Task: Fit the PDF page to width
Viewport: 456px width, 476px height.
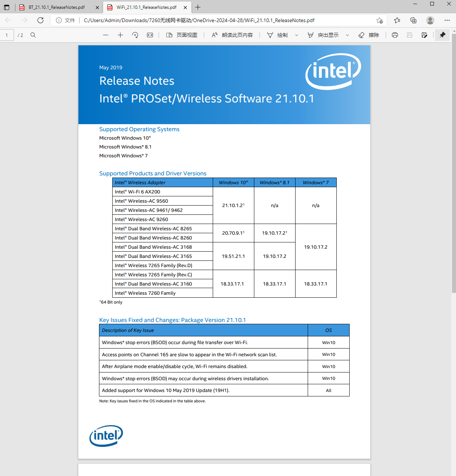Action: click(x=150, y=35)
